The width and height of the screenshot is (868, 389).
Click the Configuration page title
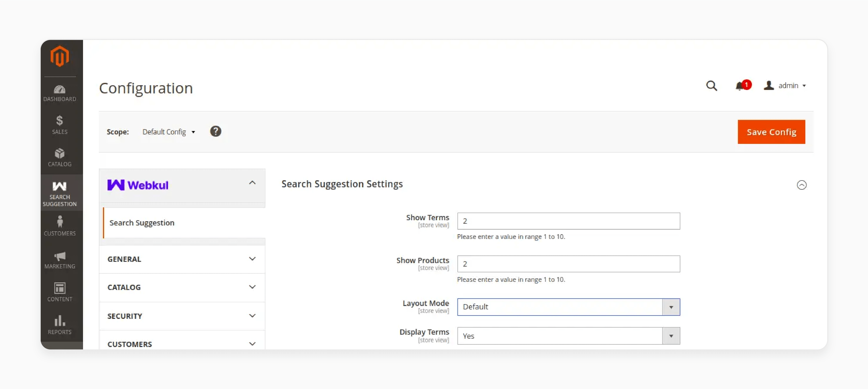point(146,88)
